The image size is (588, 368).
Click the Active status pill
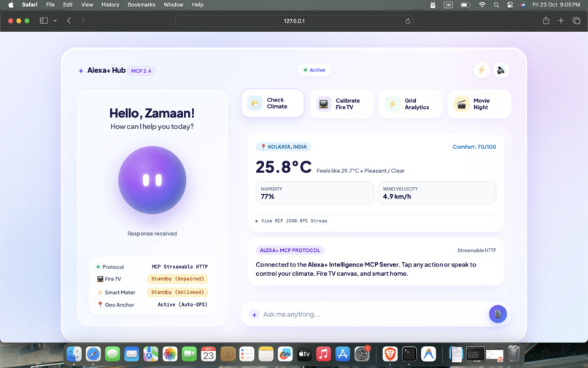click(314, 70)
